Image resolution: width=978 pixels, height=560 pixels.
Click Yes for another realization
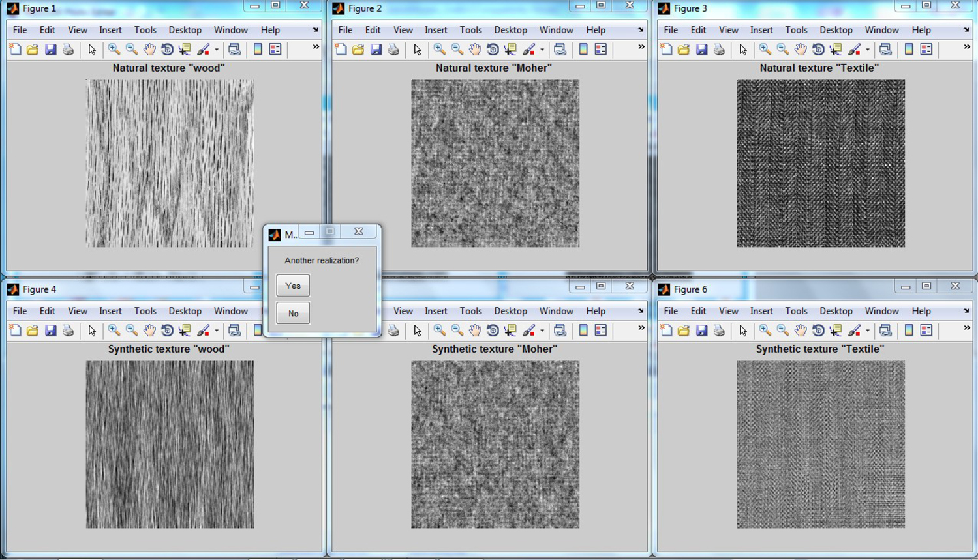point(293,286)
